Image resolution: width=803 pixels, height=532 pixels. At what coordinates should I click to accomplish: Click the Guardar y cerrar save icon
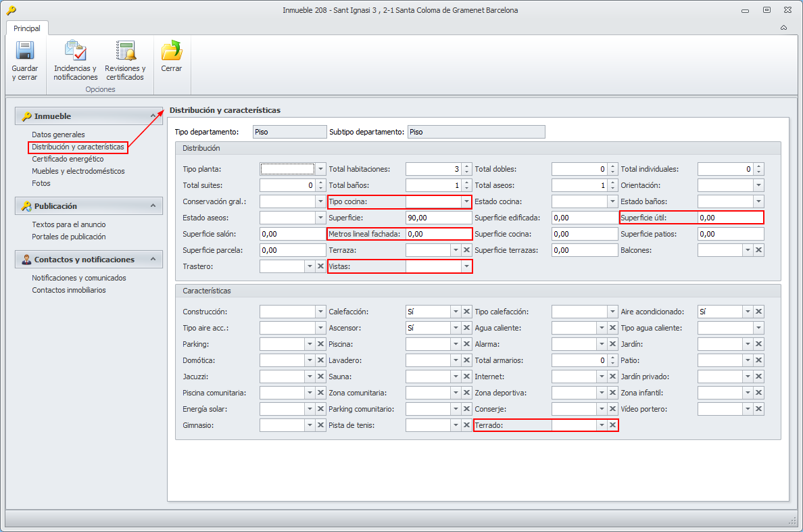[25, 51]
